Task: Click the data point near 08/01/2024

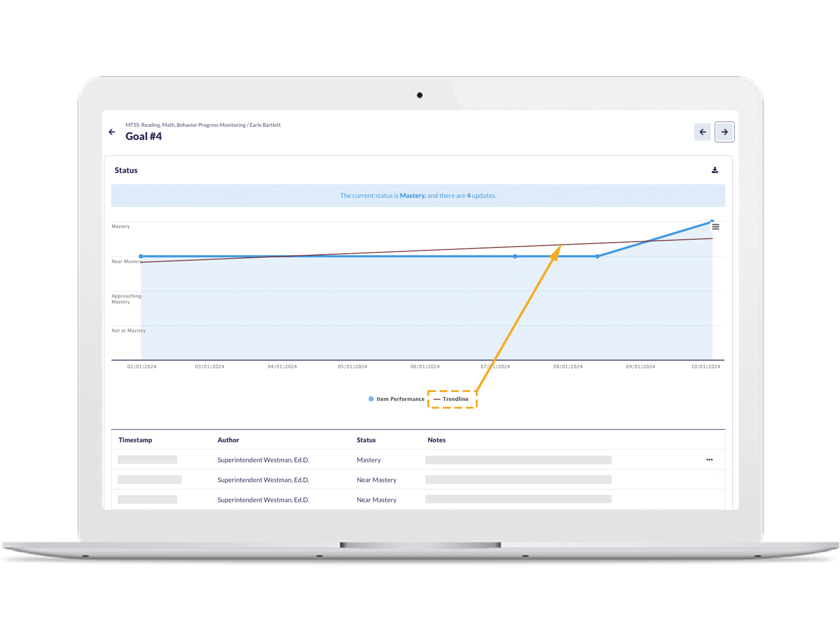Action: 597,257
